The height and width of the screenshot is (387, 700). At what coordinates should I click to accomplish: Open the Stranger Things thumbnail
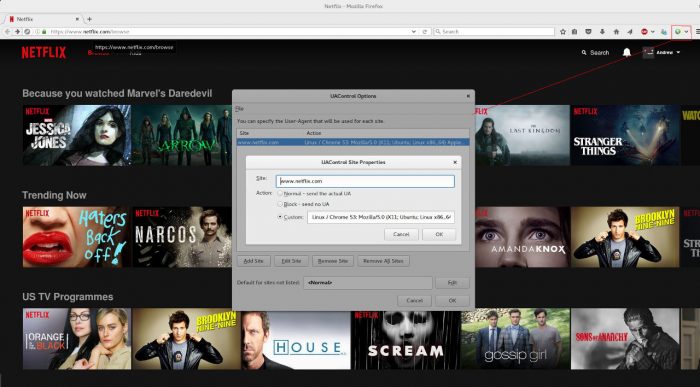(625, 135)
